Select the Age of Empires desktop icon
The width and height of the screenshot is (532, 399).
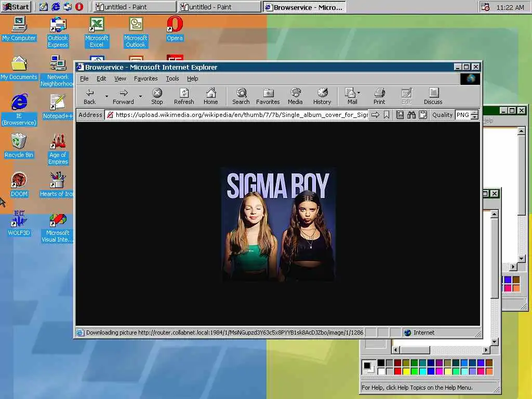coord(58,149)
